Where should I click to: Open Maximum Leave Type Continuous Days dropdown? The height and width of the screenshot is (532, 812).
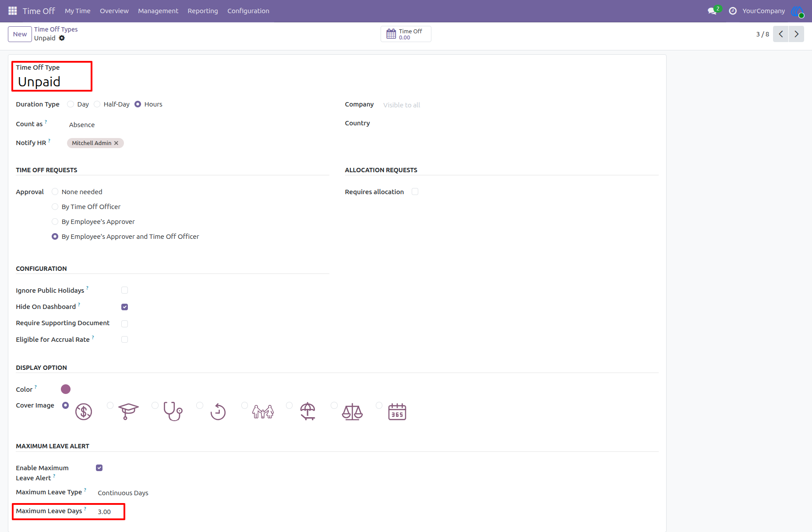tap(212, 493)
